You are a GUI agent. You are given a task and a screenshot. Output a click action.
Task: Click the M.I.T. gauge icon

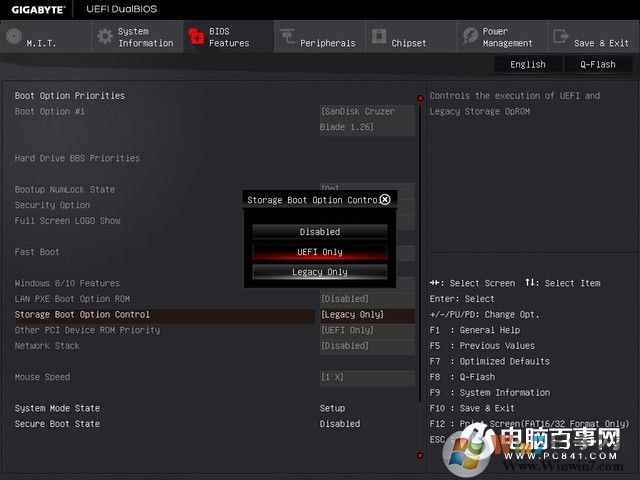pos(13,37)
